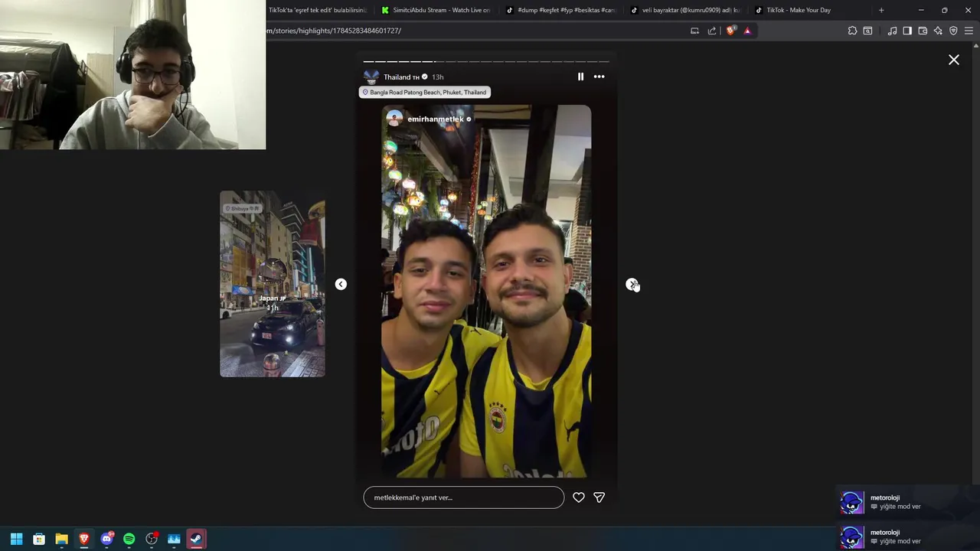
Task: Click the tab search icon in toolbar
Action: pyautogui.click(x=867, y=31)
